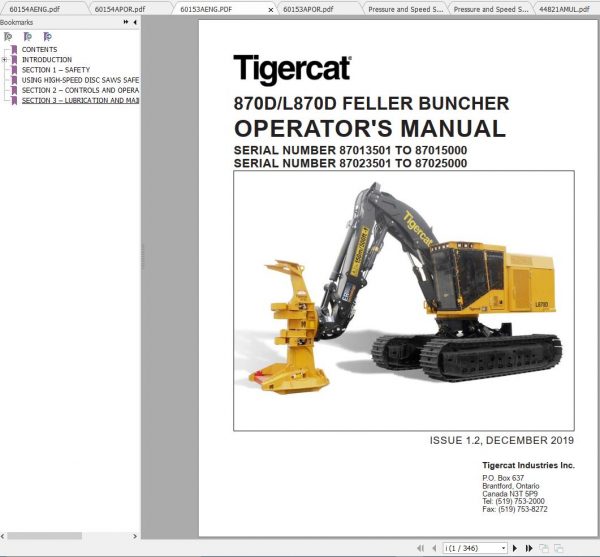
Task: Go to first page with navigation arrow
Action: pyautogui.click(x=420, y=548)
